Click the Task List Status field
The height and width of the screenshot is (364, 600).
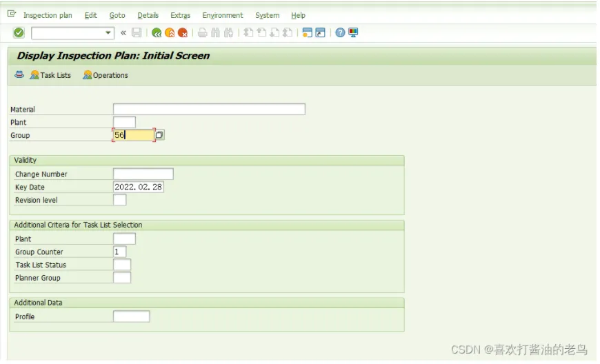[x=122, y=265]
